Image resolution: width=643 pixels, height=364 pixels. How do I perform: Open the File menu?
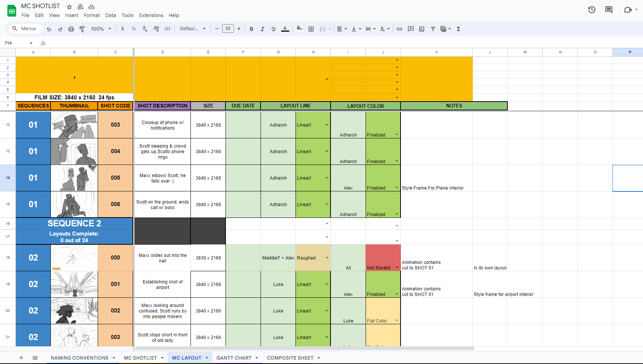pos(25,15)
